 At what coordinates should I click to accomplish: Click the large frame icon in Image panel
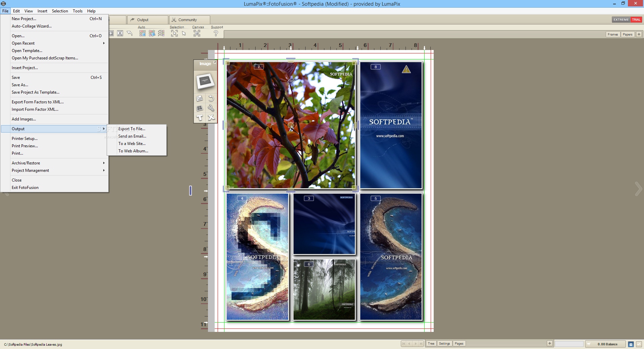click(x=205, y=82)
